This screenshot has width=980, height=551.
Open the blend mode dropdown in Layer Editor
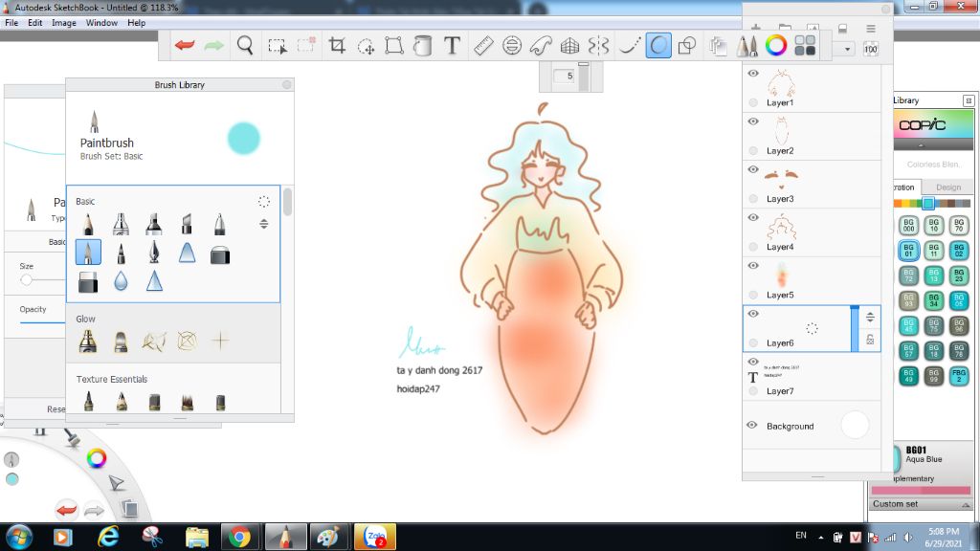847,49
